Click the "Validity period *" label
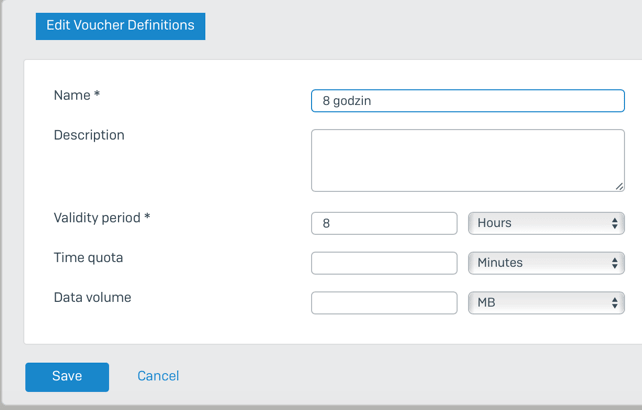This screenshot has height=410, width=642. [101, 217]
